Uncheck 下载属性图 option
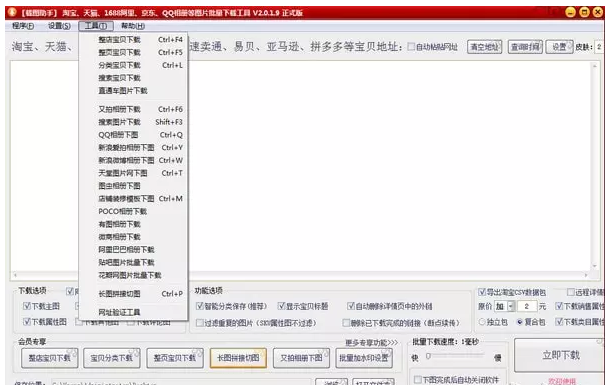This screenshot has width=616, height=385. pos(27,322)
